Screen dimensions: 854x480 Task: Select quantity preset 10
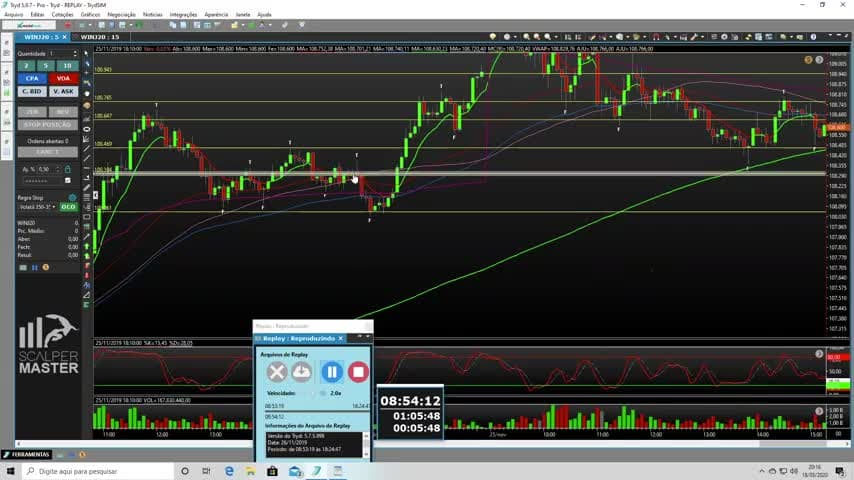click(68, 65)
